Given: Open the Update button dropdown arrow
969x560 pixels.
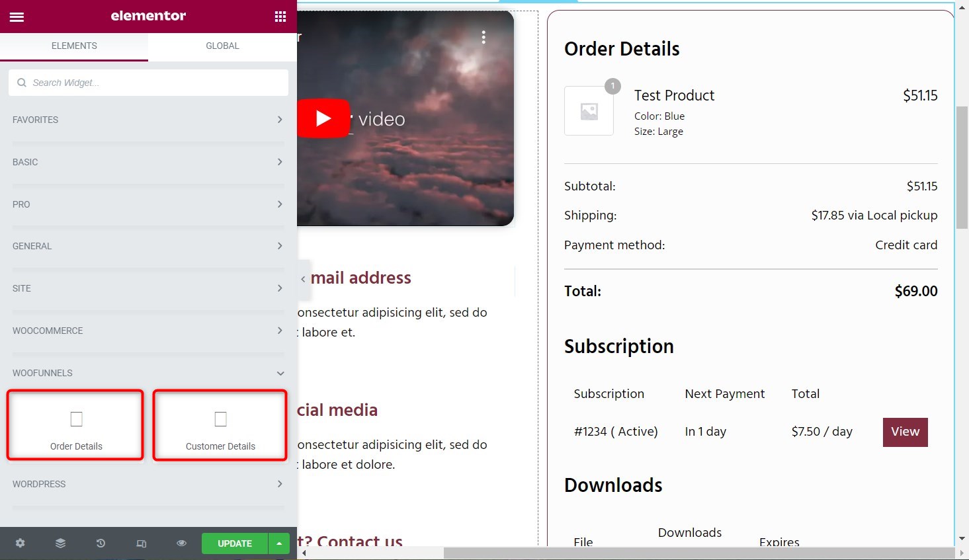Looking at the screenshot, I should point(278,543).
